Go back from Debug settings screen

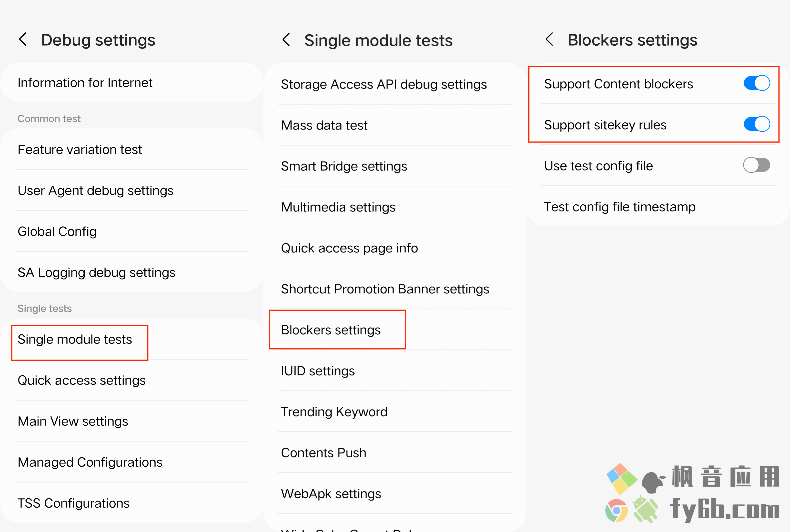coord(23,40)
